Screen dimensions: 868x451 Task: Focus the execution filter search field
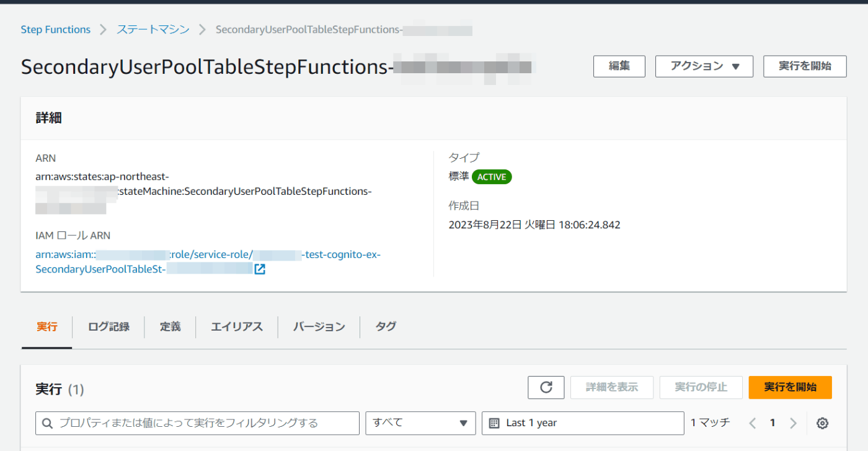tap(197, 423)
